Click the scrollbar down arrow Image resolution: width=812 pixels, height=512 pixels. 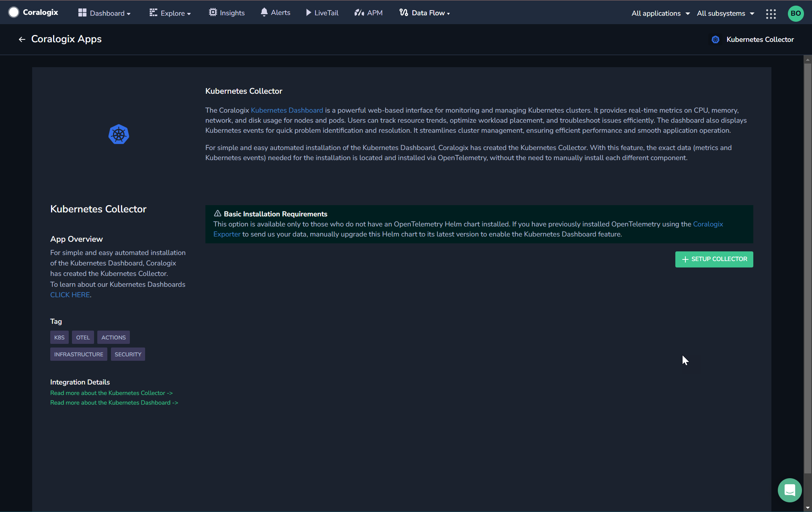pos(808,508)
